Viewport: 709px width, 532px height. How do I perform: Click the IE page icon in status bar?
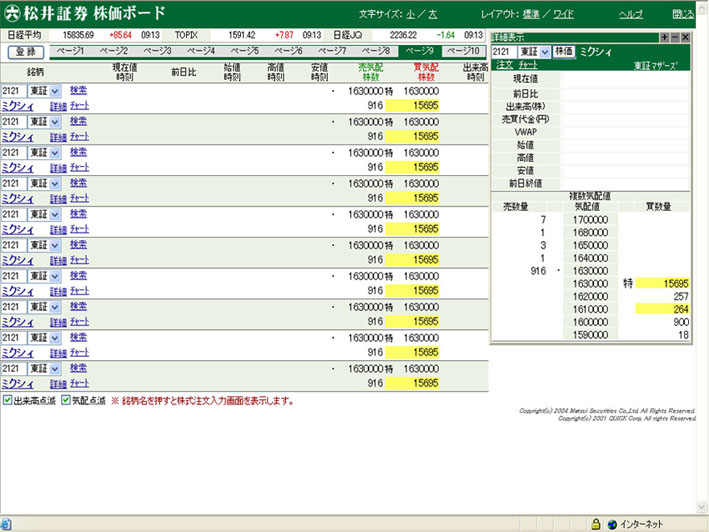[6, 524]
